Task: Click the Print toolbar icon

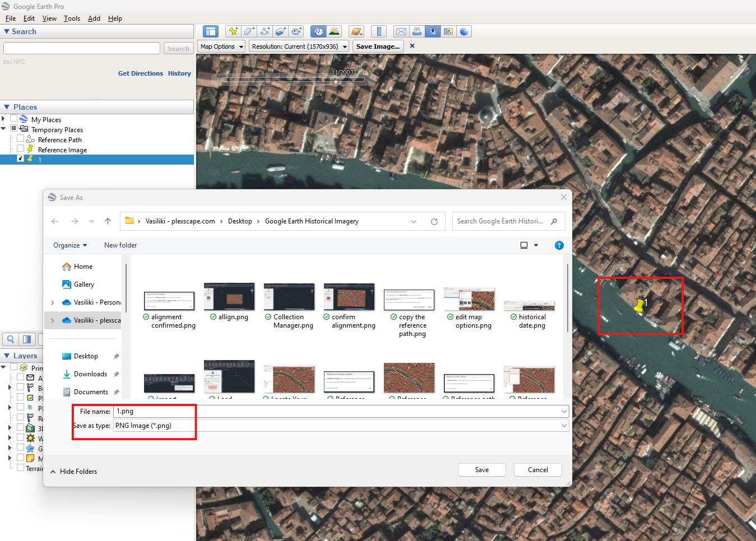Action: pyautogui.click(x=416, y=31)
